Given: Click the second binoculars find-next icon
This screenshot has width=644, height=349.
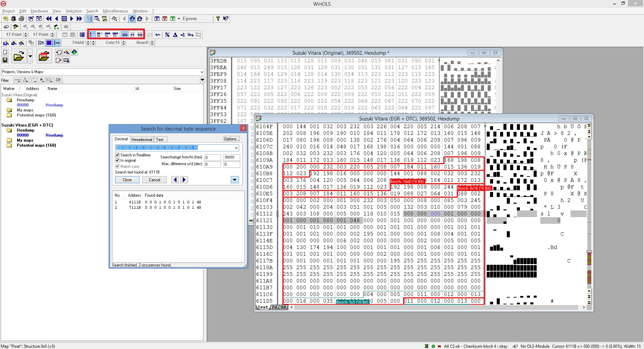Looking at the screenshot, I should pos(140,19).
